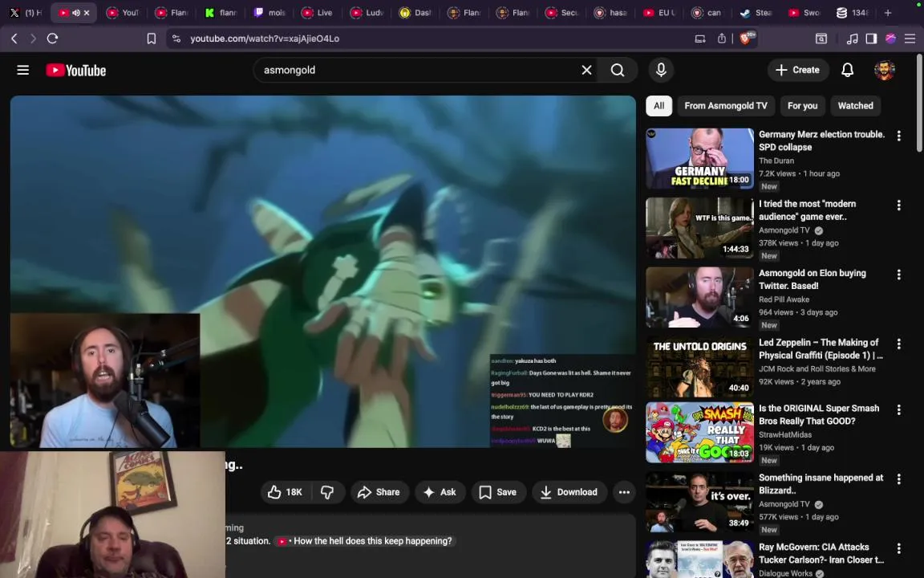Open options for Something insane Blizzard video
The height and width of the screenshot is (578, 924).
pos(898,479)
